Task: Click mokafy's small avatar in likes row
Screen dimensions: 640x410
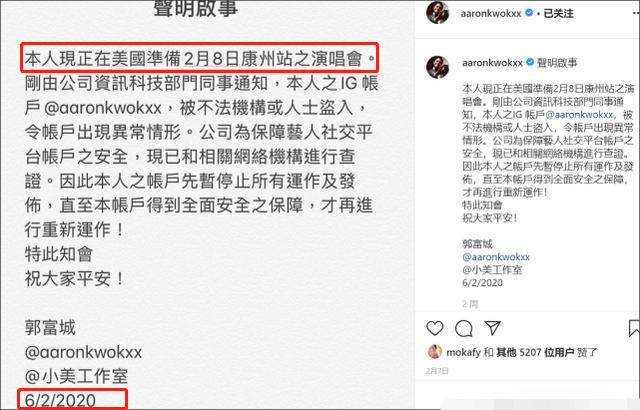Action: [x=434, y=352]
